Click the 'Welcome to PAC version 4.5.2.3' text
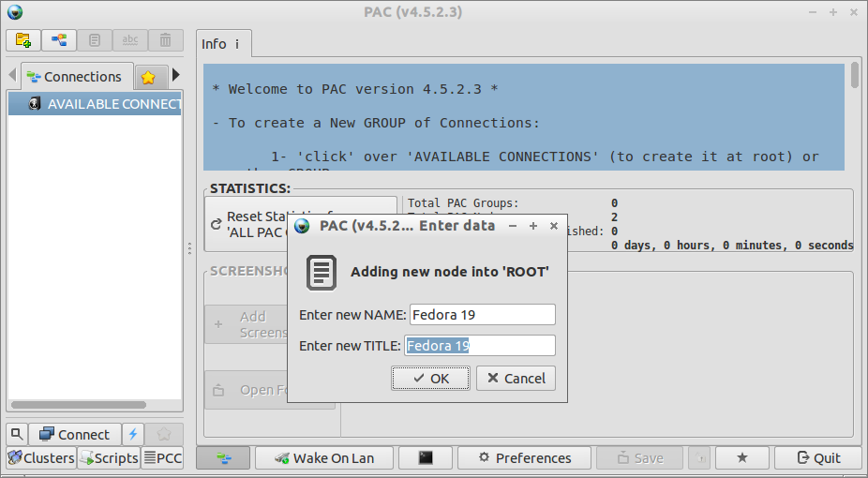 tap(355, 89)
